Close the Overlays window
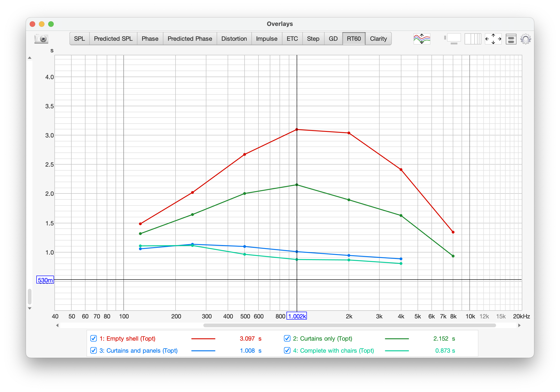 coord(32,24)
